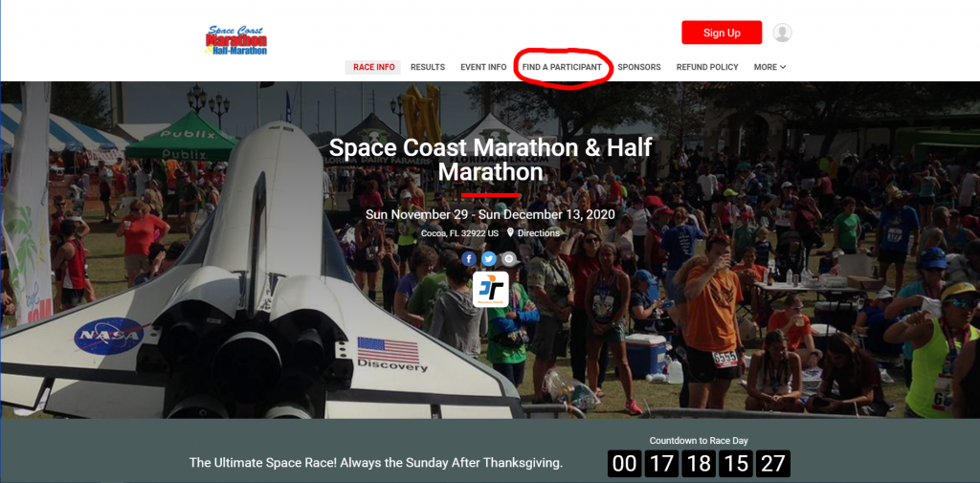Open FIND A PARTICIPANT in navigation

pos(562,67)
